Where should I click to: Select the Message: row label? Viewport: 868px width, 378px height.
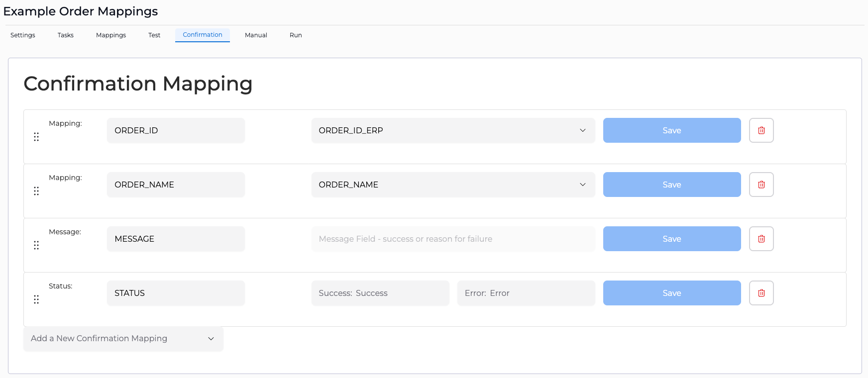coord(65,232)
